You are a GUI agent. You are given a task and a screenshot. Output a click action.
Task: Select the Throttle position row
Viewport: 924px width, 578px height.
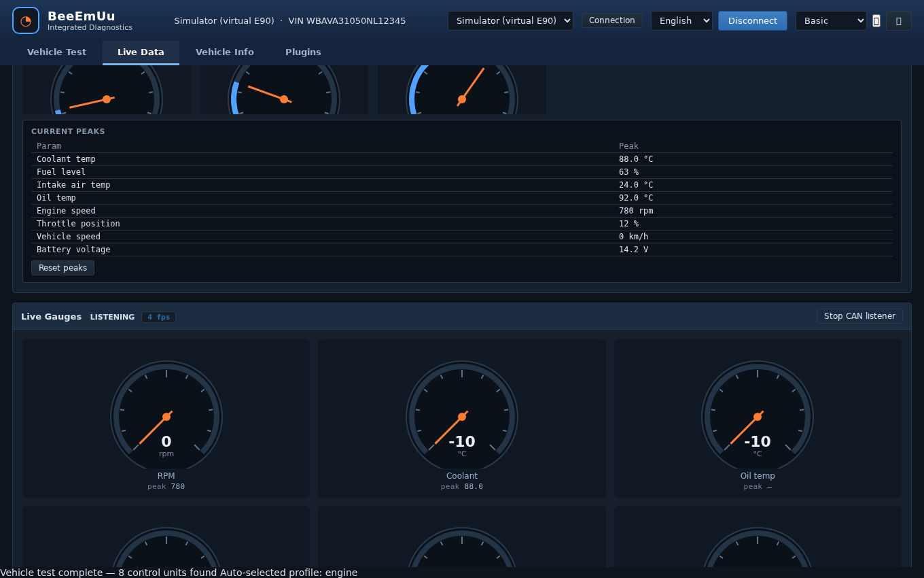(462, 224)
